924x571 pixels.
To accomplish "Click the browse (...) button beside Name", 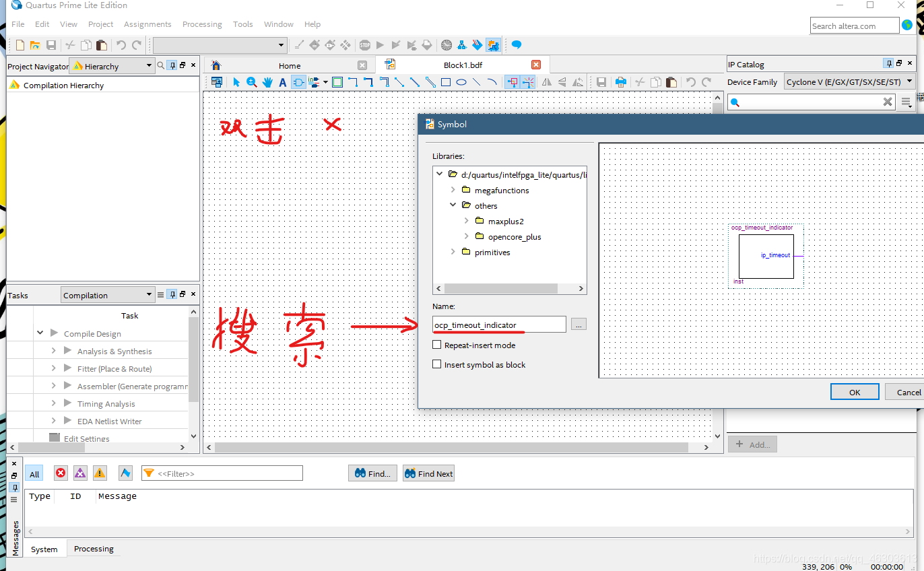I will coord(579,325).
